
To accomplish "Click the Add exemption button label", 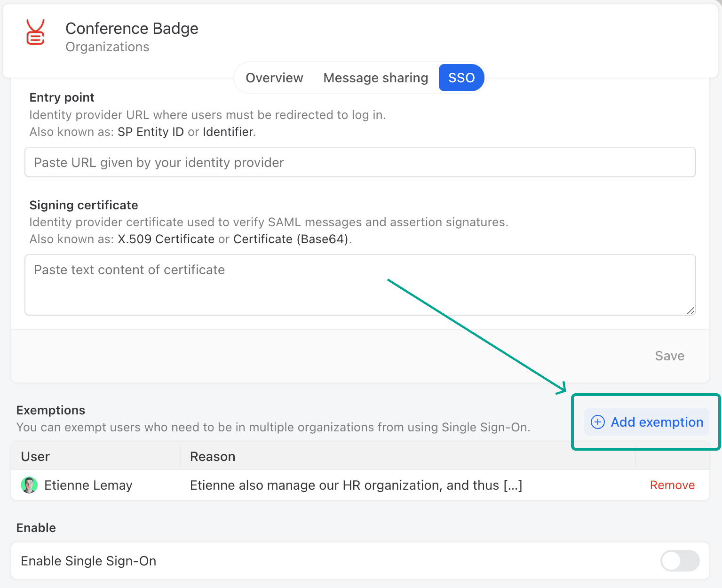I will point(657,422).
